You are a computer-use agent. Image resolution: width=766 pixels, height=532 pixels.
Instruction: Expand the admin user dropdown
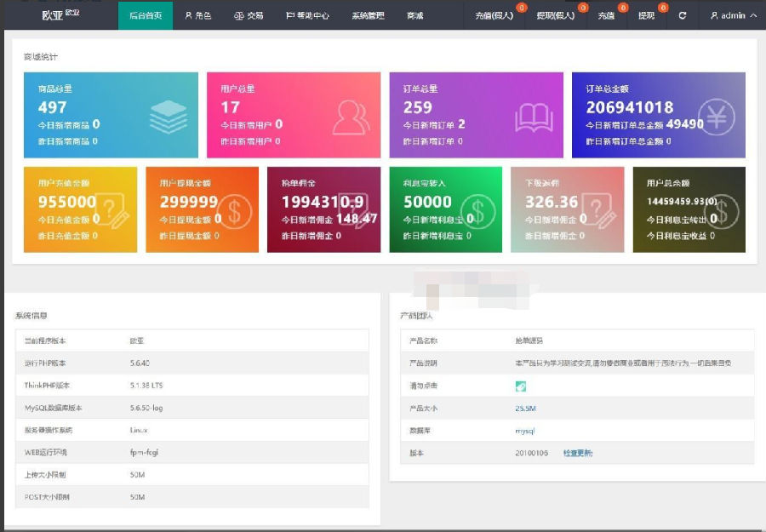(734, 15)
